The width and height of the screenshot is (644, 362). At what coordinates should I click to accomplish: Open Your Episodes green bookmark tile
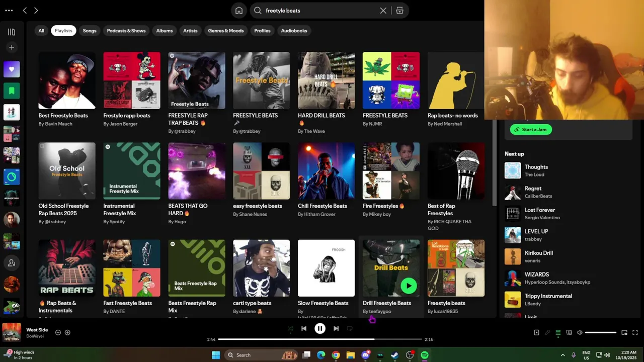12,90
